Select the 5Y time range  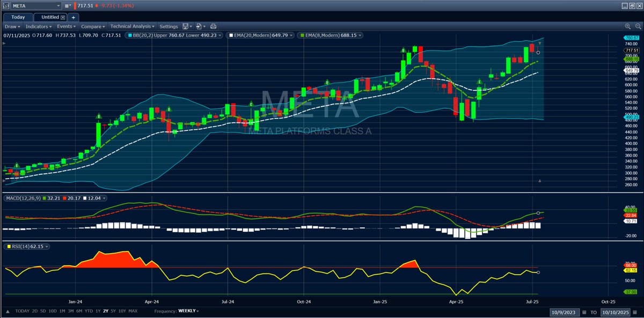point(114,311)
